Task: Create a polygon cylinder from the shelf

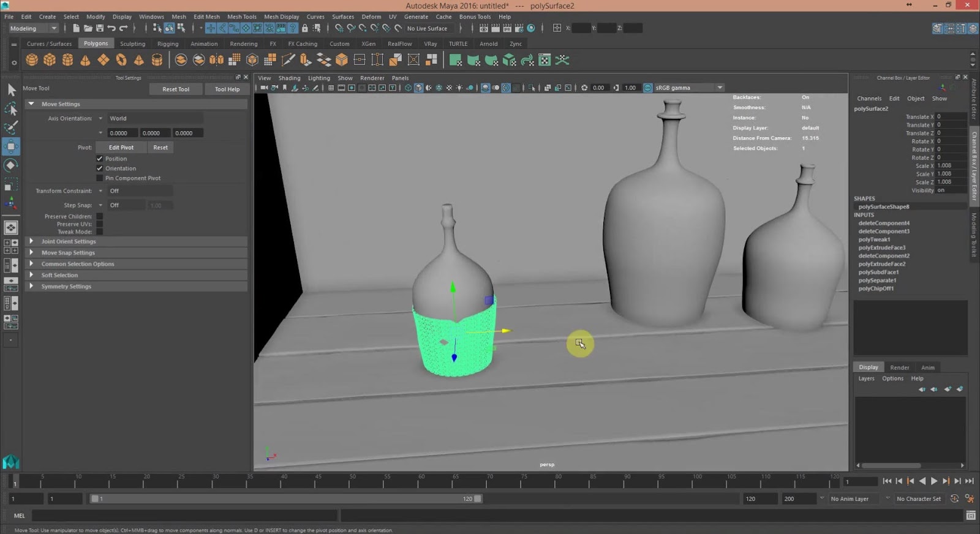Action: coord(67,60)
